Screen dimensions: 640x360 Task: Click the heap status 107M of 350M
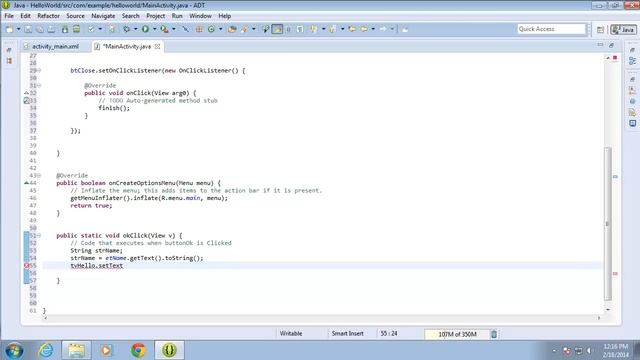tap(457, 334)
